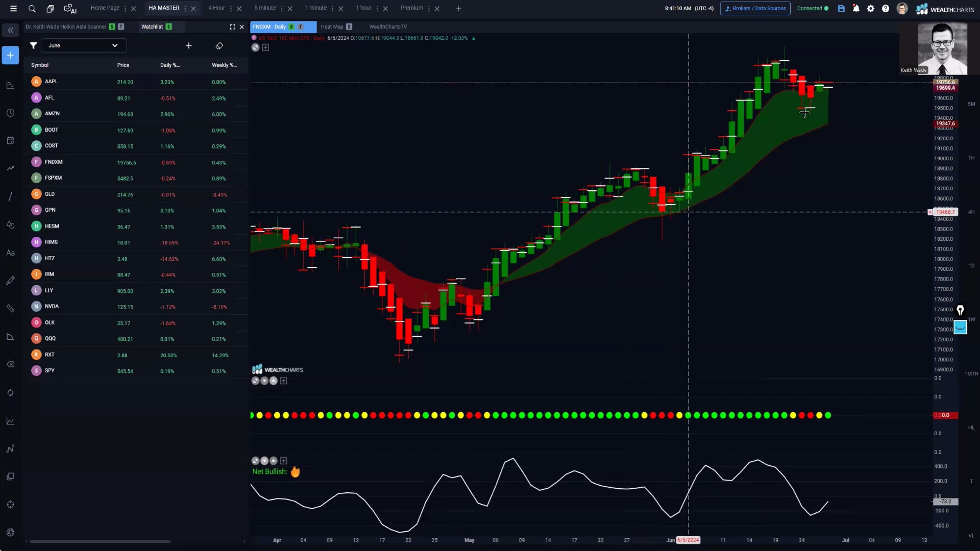This screenshot has width=980, height=551.
Task: Open Home Page tab options menu
Action: click(125, 9)
